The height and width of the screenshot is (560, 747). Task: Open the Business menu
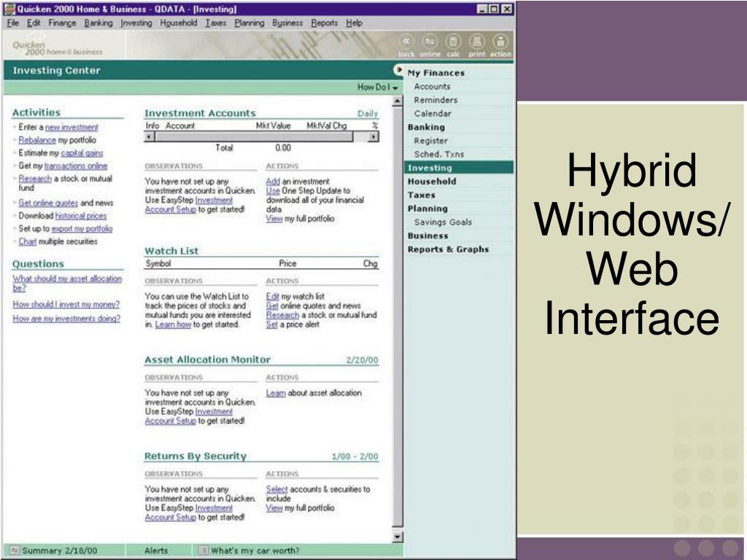coord(287,23)
